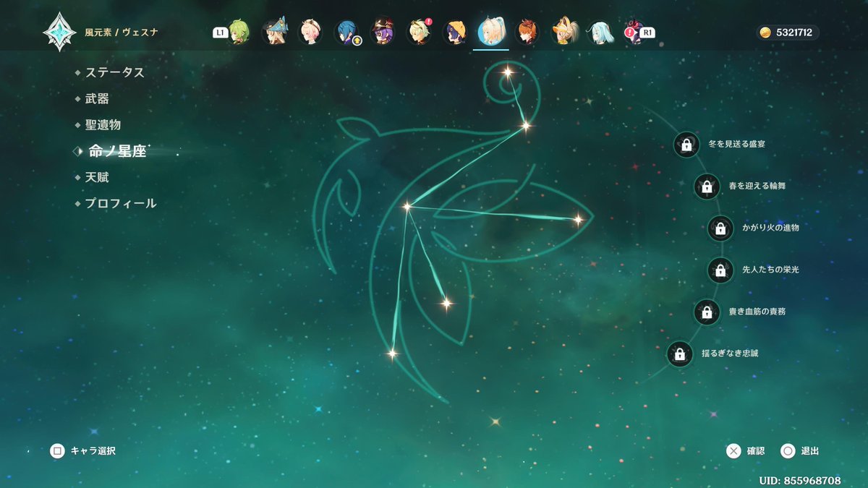Screen dimensions: 868x488
Task: Click the 揺るぎなき忠誠 label
Action: tap(730, 354)
